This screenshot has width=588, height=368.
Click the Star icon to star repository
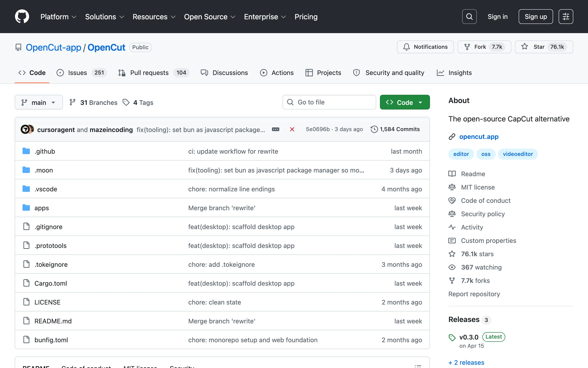(x=525, y=46)
